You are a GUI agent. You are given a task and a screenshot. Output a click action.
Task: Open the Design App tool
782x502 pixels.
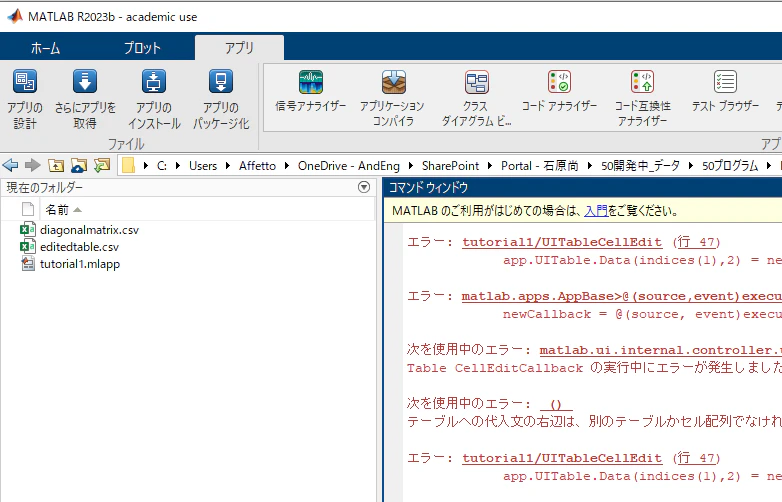point(25,100)
